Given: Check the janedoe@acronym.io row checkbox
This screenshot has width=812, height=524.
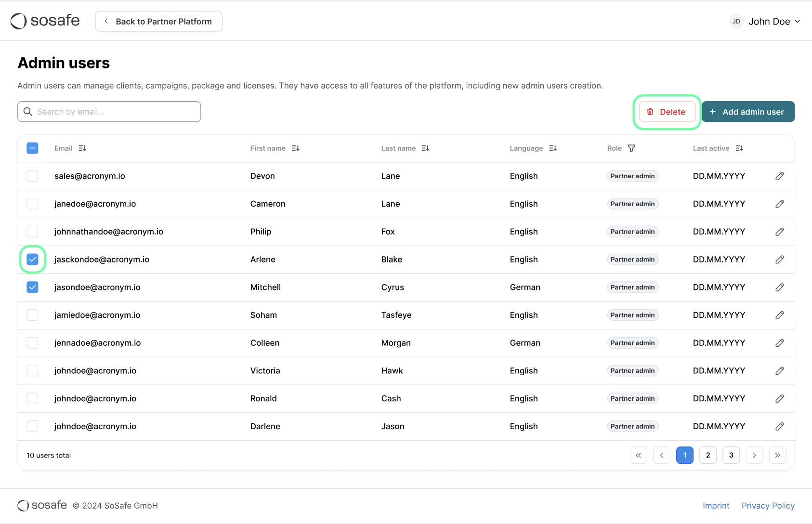Looking at the screenshot, I should pos(32,204).
